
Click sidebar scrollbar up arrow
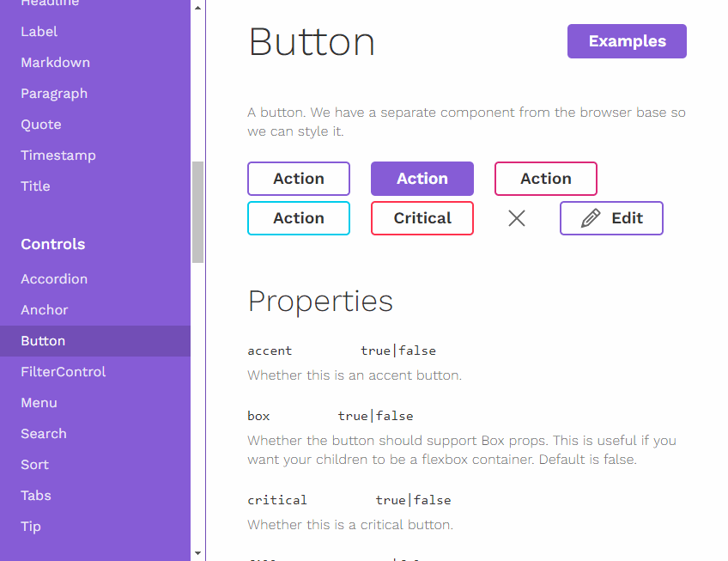(x=197, y=8)
